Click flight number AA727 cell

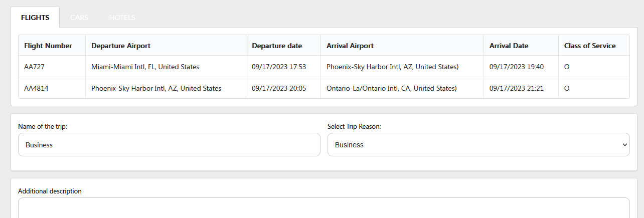(35, 67)
